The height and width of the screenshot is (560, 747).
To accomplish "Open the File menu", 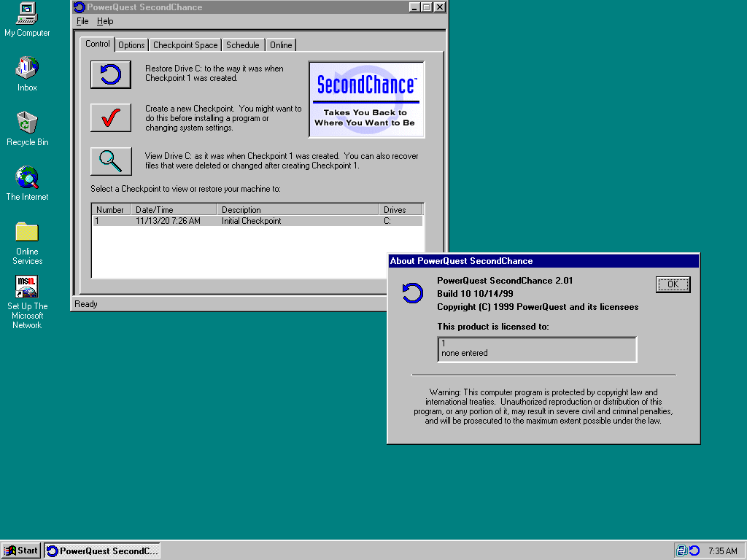I will click(82, 21).
